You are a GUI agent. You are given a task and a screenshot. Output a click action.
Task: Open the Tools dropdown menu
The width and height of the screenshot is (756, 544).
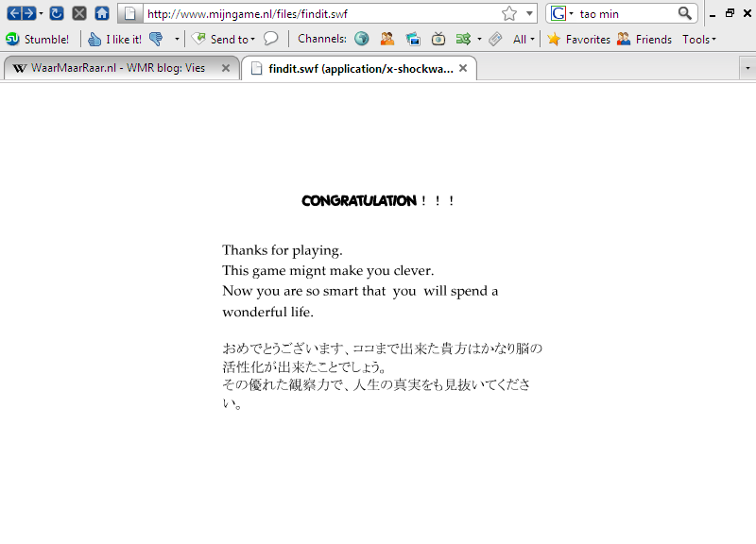click(698, 39)
